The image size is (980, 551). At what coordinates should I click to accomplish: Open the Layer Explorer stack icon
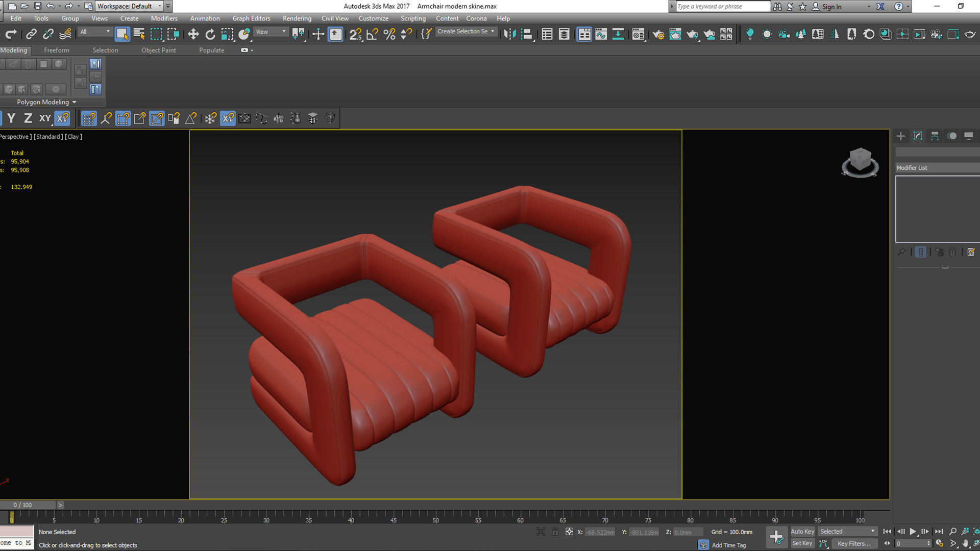(564, 34)
